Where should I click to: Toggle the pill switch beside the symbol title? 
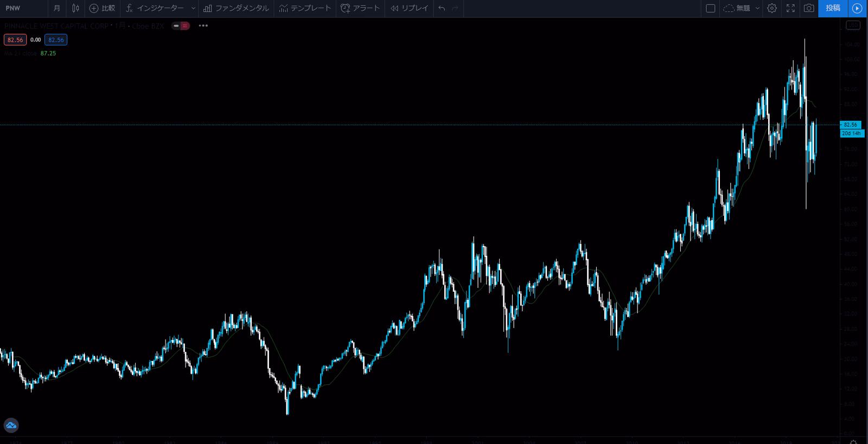(x=180, y=25)
